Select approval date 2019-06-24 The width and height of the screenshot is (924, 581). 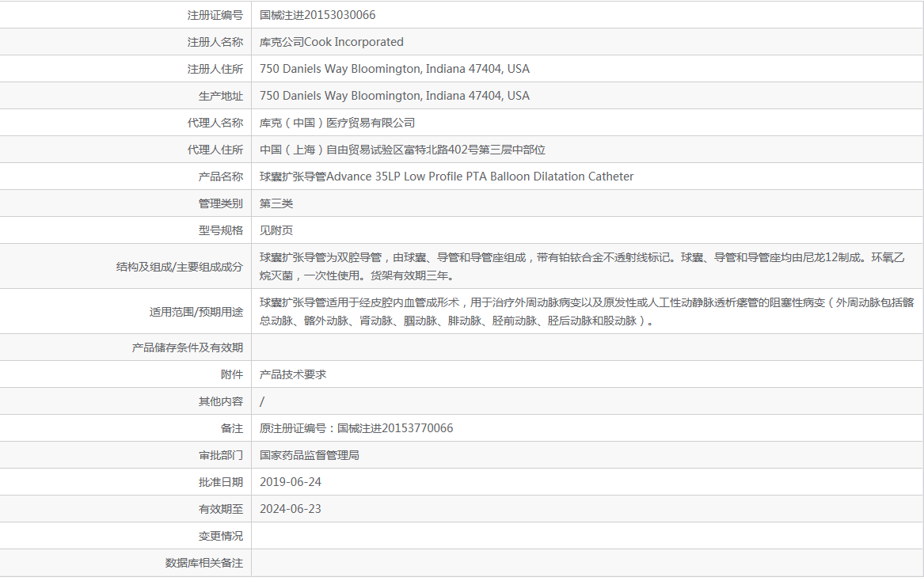click(291, 482)
